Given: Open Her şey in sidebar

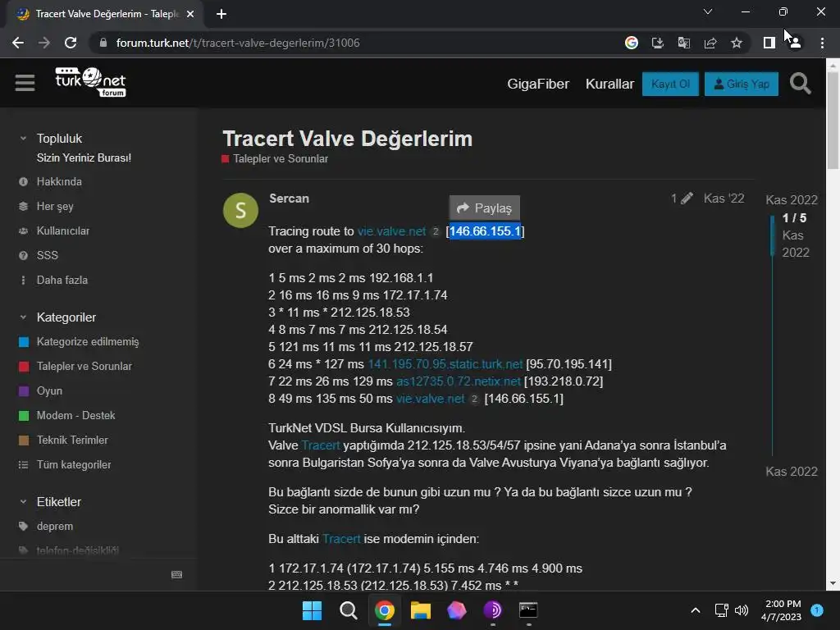Looking at the screenshot, I should tap(55, 206).
